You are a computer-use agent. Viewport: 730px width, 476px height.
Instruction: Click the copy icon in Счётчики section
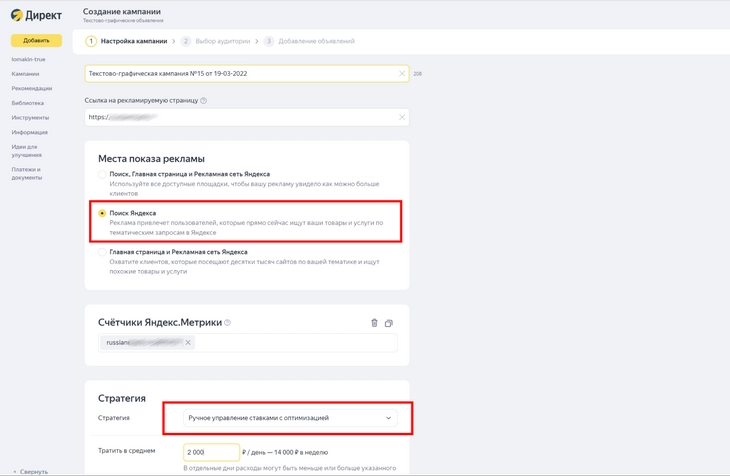tap(389, 323)
